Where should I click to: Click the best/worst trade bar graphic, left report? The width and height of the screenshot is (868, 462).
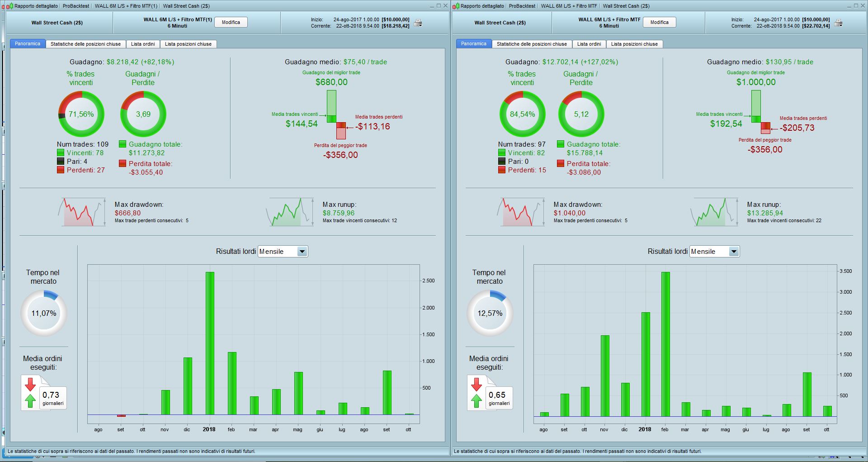point(336,114)
